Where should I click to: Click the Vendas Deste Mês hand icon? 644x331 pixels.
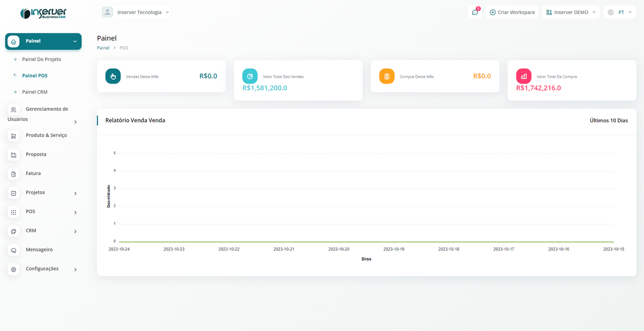tap(113, 76)
